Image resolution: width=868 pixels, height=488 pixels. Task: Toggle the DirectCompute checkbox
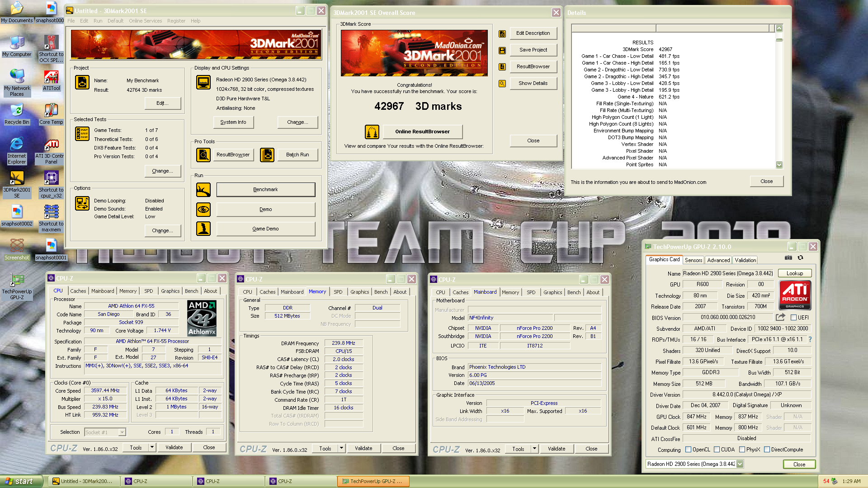[x=767, y=450]
